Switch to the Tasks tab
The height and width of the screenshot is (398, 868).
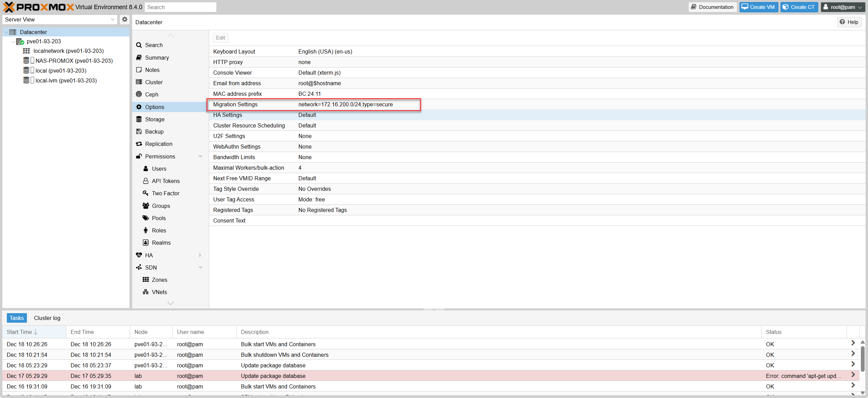point(16,318)
